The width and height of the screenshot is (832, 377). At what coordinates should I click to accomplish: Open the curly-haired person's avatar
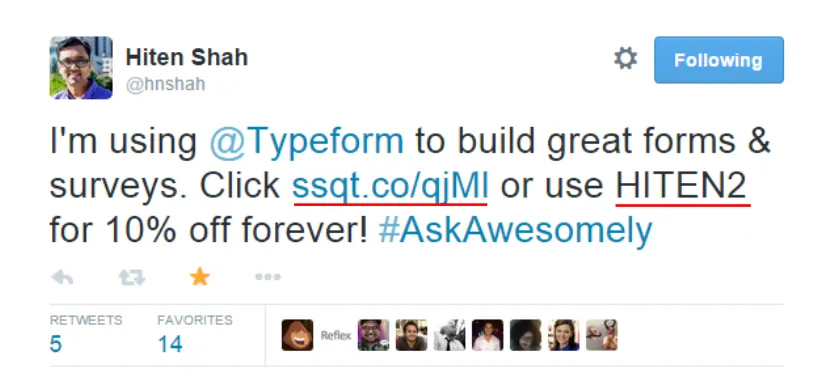point(526,335)
